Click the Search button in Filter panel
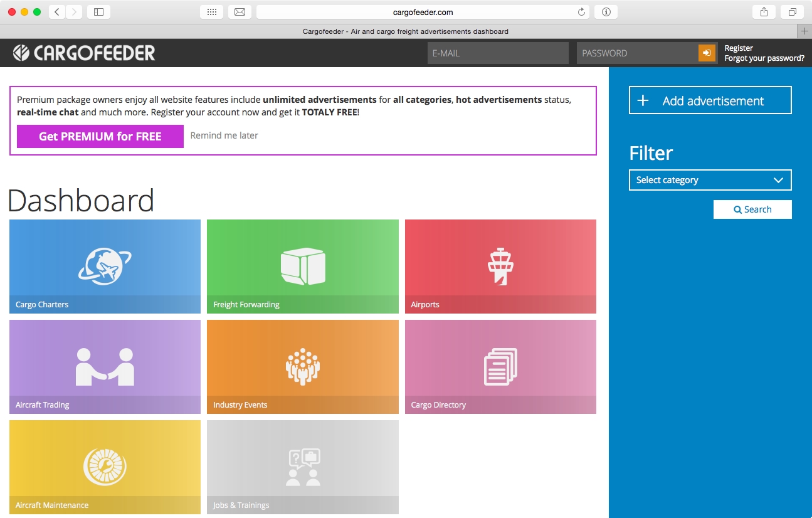The width and height of the screenshot is (812, 518). click(x=752, y=209)
